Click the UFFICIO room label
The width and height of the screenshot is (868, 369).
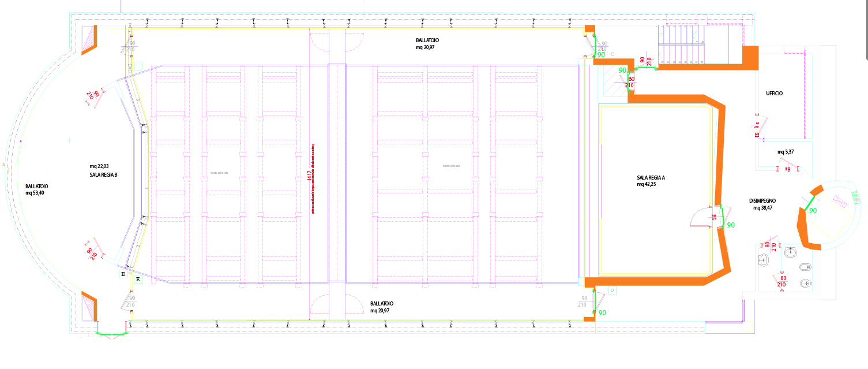tap(774, 94)
